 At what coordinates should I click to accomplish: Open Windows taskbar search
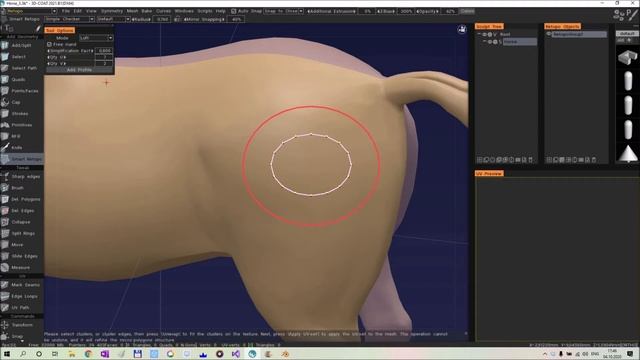[23, 354]
